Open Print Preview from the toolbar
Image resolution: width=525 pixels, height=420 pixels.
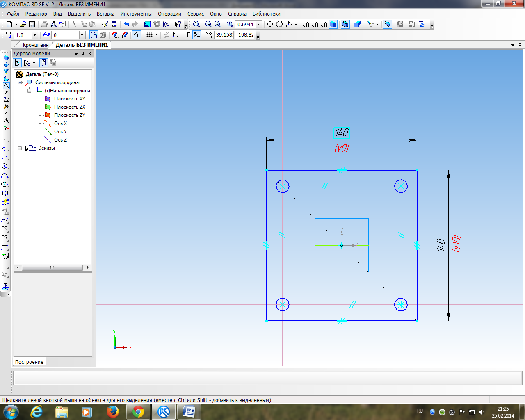(53, 24)
